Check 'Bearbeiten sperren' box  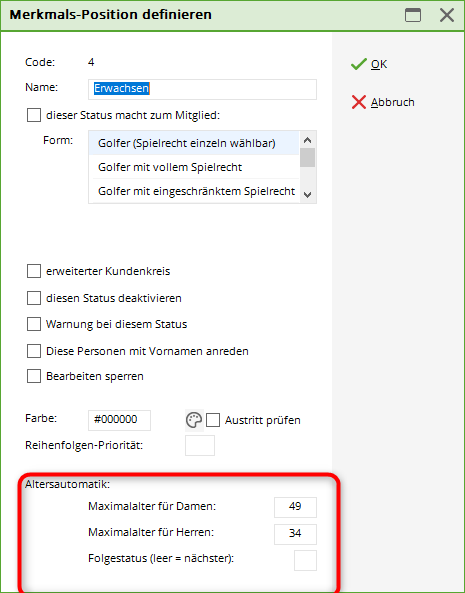pyautogui.click(x=34, y=376)
